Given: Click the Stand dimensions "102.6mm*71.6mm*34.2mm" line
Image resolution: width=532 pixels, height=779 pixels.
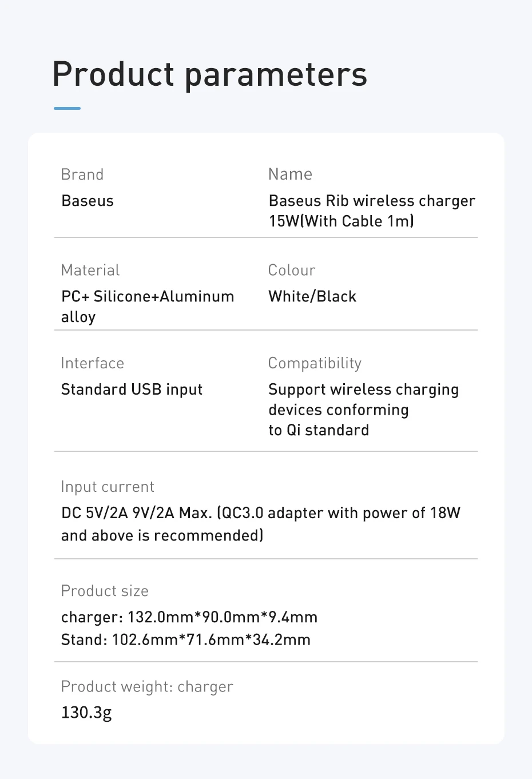Looking at the screenshot, I should pyautogui.click(x=186, y=639).
